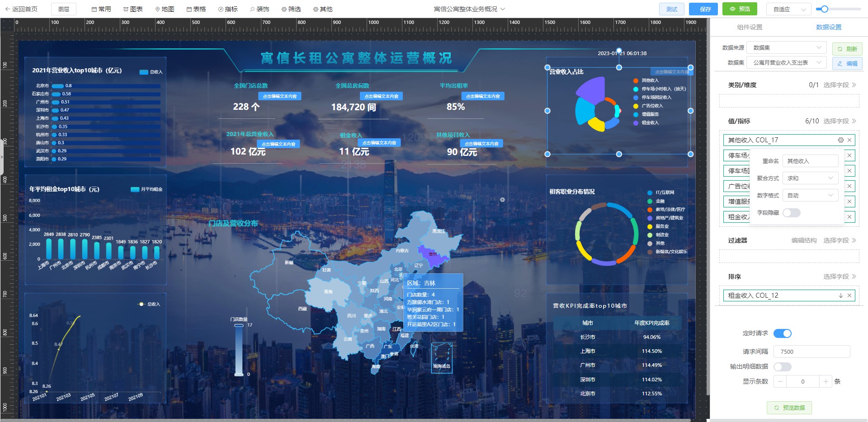This screenshot has width=868, height=422.
Task: Click the green 预览 preview button
Action: (740, 9)
